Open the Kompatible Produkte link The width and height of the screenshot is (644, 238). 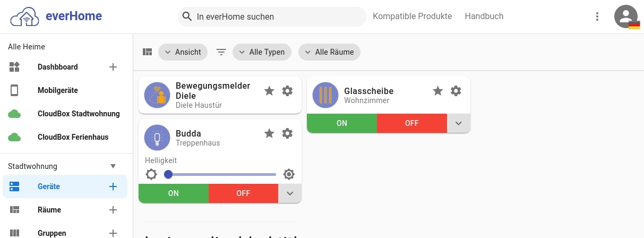413,16
